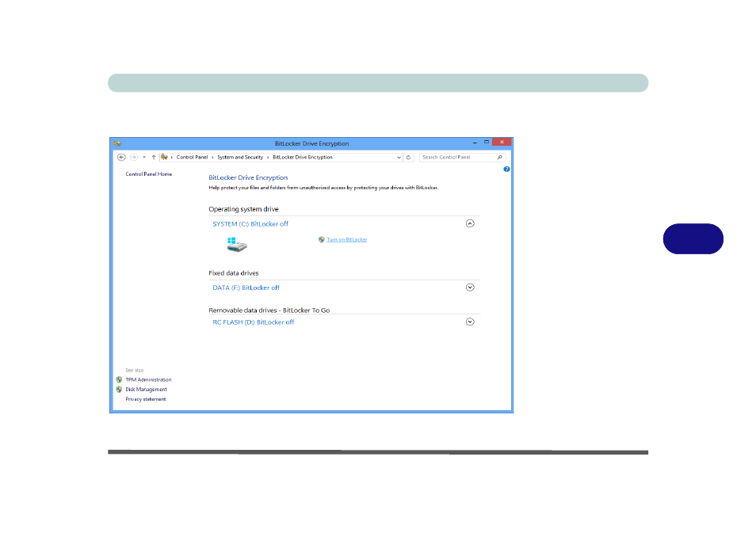Click shield icon beside TPM Administration
Viewport: 756px width, 533px height.
(119, 379)
